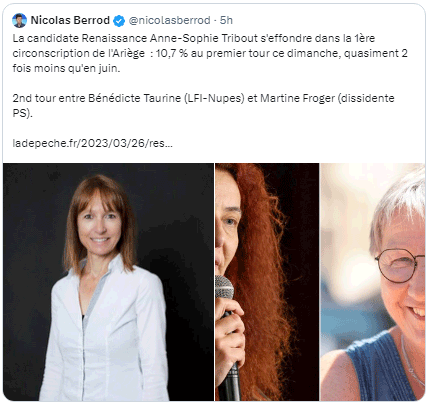Click the blue verified badge
Viewport: 431px width, 405px height.
119,21
